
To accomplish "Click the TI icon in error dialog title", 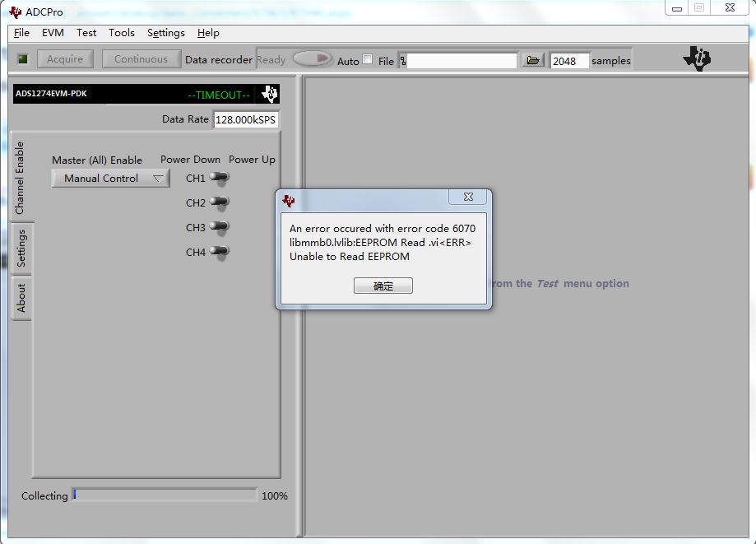I will [288, 201].
